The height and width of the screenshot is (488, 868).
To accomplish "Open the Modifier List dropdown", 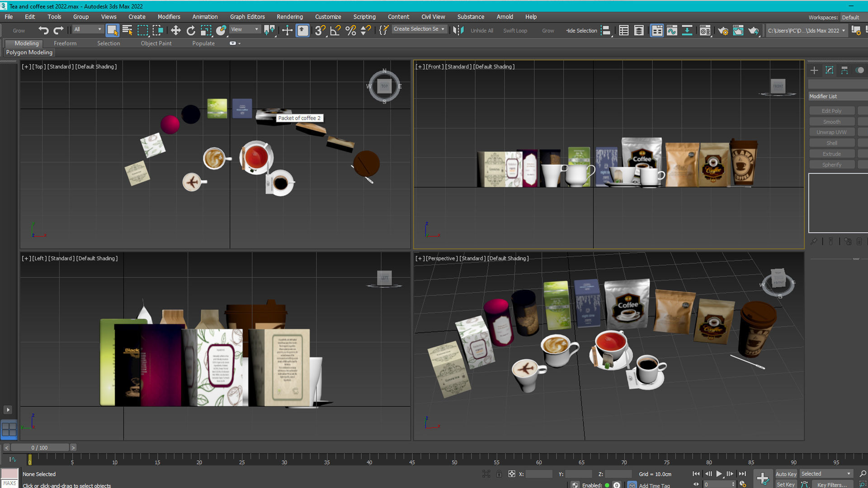I will pyautogui.click(x=838, y=96).
